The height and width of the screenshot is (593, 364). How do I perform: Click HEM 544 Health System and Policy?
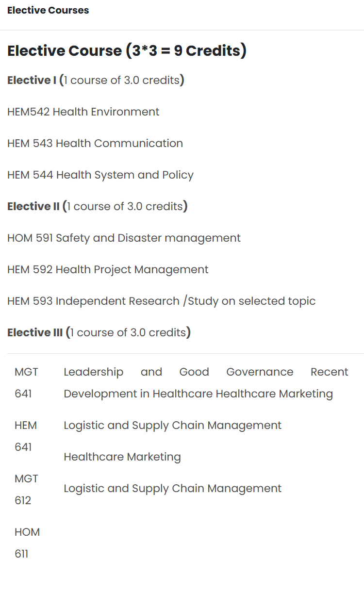coord(100,175)
